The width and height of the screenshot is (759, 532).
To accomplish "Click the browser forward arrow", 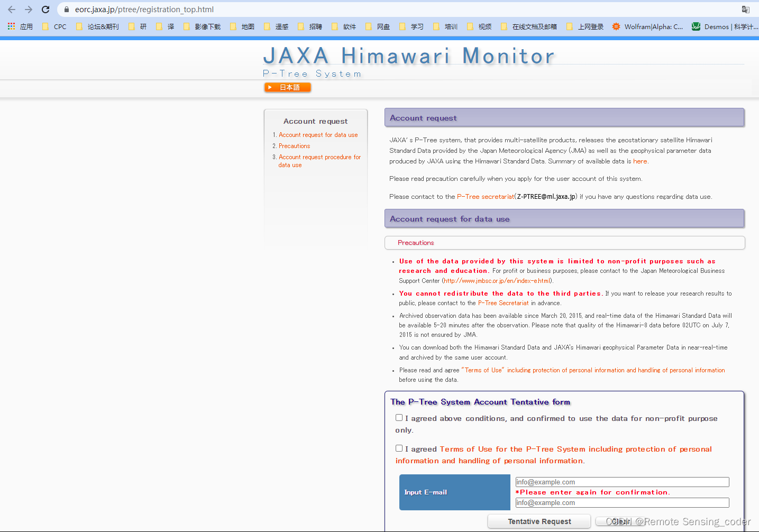I will 29,10.
